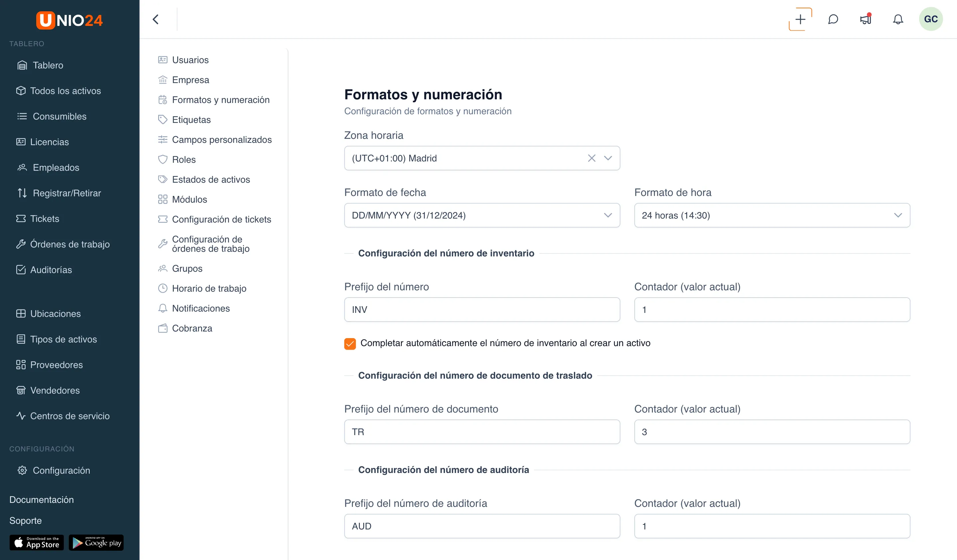The height and width of the screenshot is (560, 957).
Task: Open the Documentación link
Action: click(x=42, y=500)
